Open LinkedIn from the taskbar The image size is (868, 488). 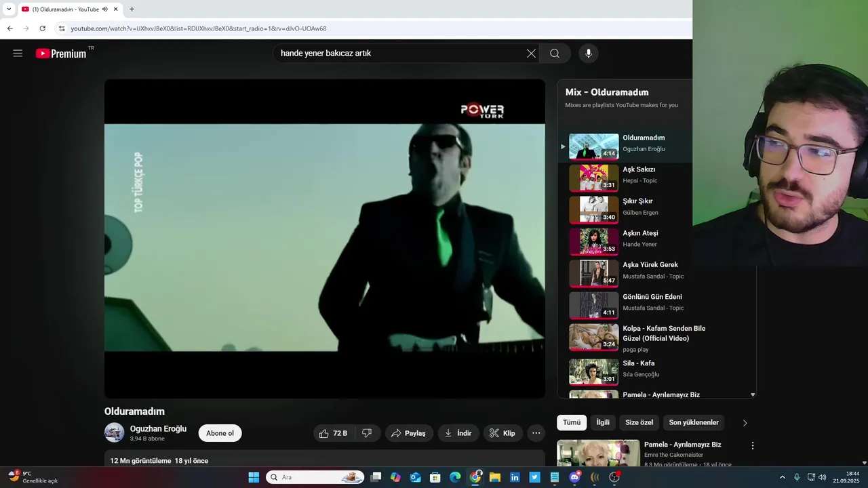point(515,477)
